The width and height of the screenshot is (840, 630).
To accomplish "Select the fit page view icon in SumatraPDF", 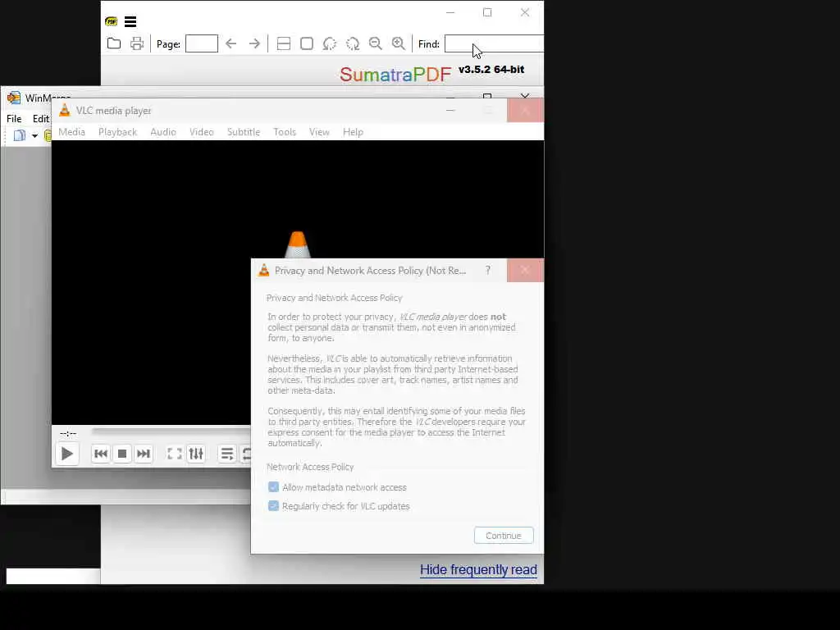I will click(307, 43).
